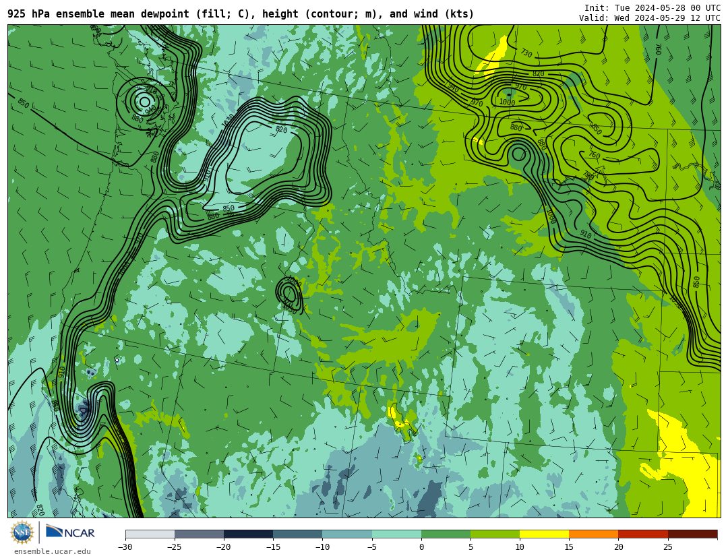Image resolution: width=728 pixels, height=560 pixels.
Task: Pick the muted teal -10 to -5 colorbar segment
Action: click(347, 534)
